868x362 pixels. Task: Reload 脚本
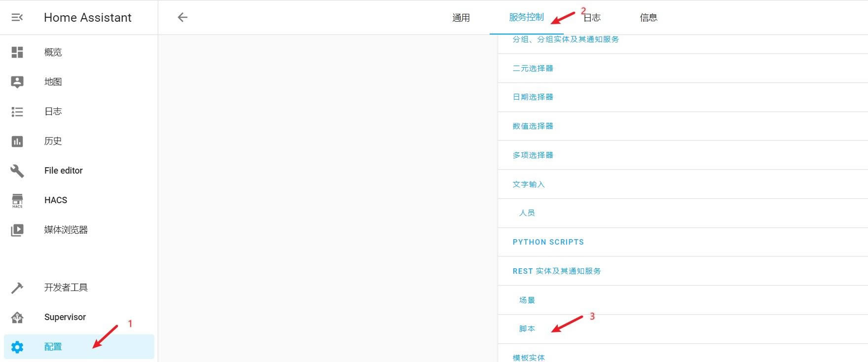(x=527, y=329)
